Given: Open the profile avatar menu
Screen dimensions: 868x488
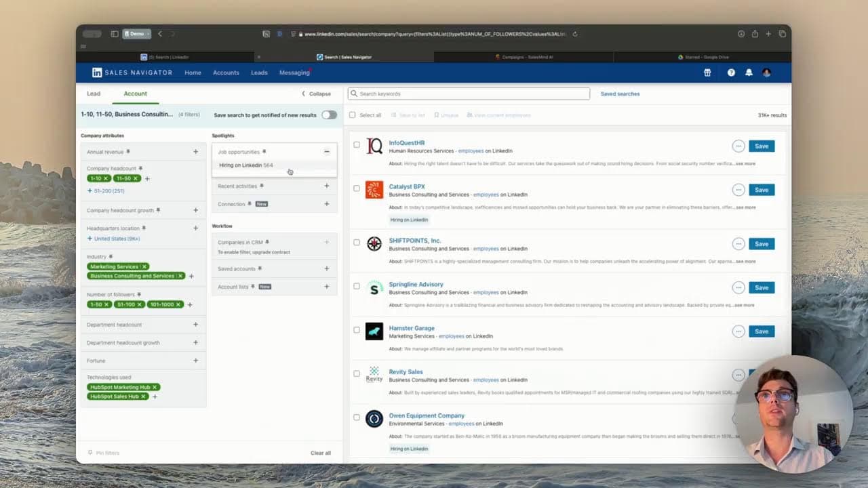Looking at the screenshot, I should click(767, 73).
